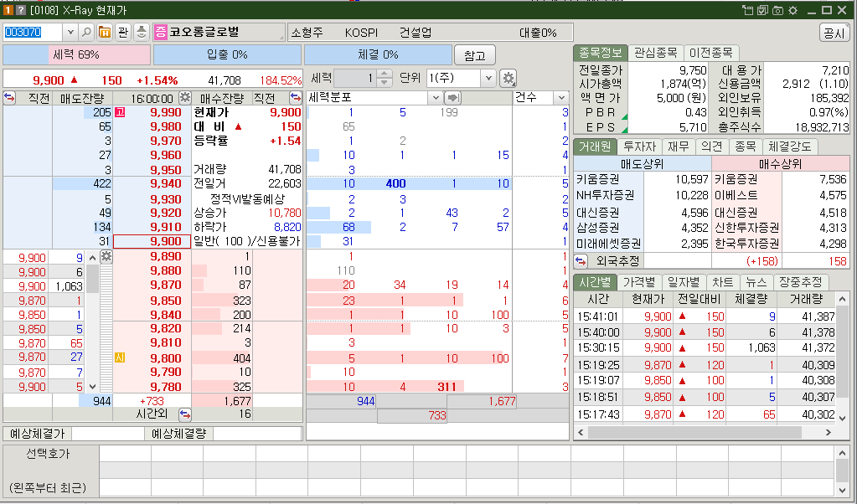This screenshot has width=857, height=504.
Task: Click the 입출 0% bar
Action: point(227,54)
